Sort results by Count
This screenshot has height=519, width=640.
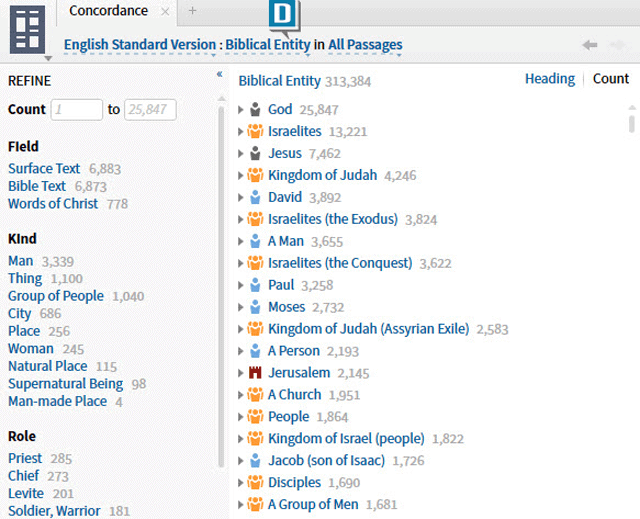pyautogui.click(x=611, y=79)
